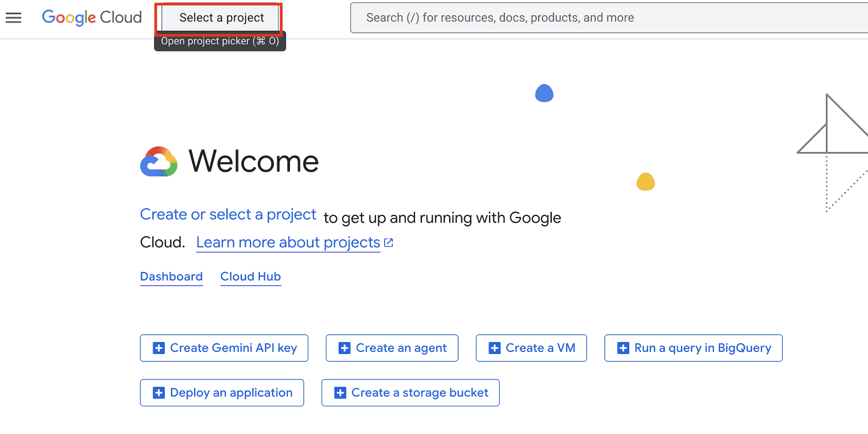868x434 pixels.
Task: Click Deploy an application button
Action: pos(222,393)
